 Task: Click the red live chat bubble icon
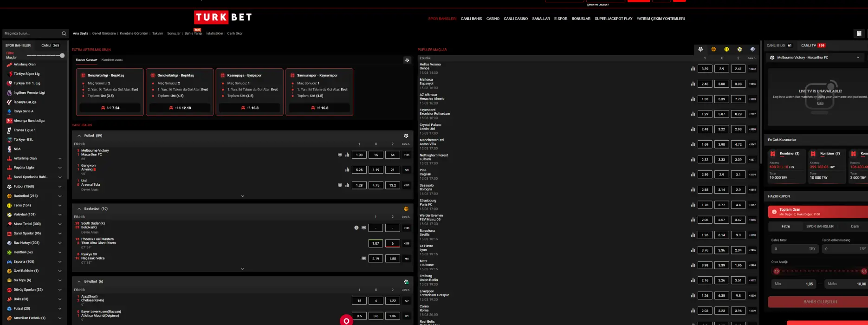(x=346, y=321)
